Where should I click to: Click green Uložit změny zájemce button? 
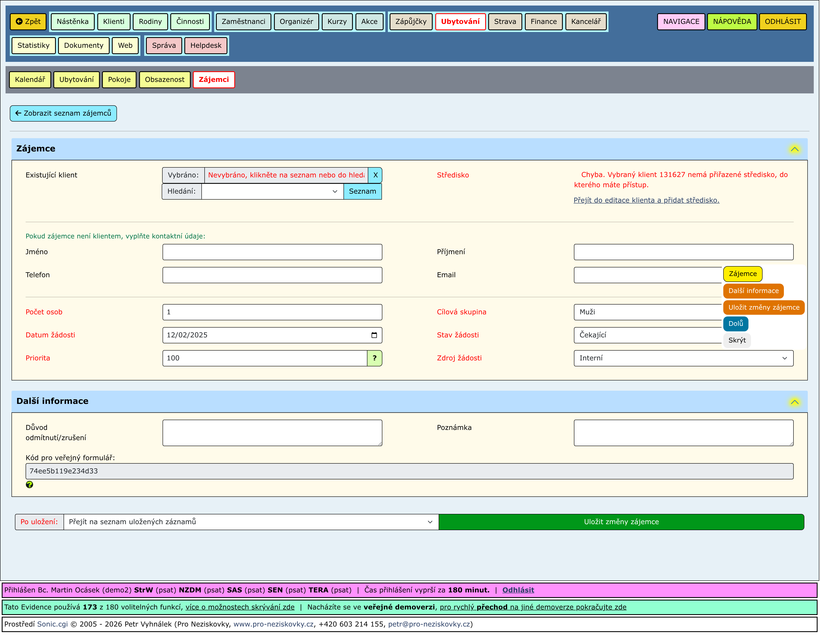[x=622, y=522]
